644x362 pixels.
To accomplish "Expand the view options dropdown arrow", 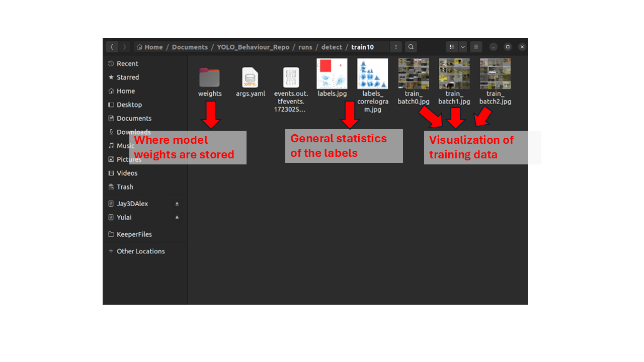I will point(463,47).
